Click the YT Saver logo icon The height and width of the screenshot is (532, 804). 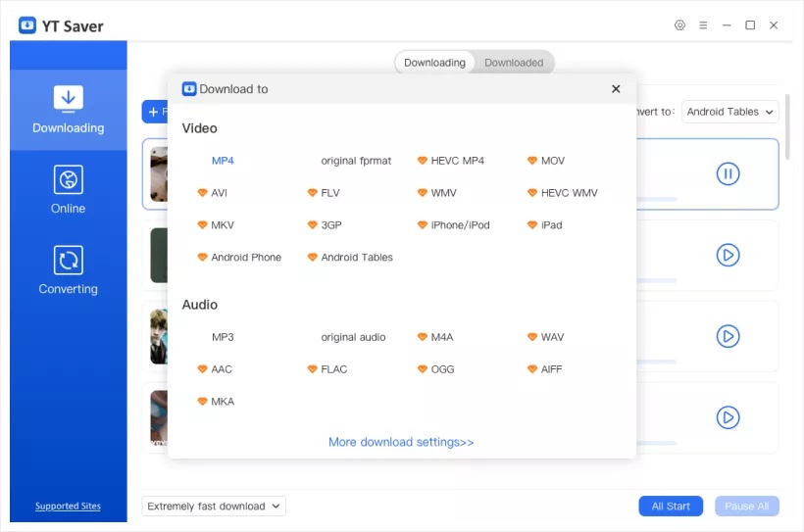coord(27,25)
